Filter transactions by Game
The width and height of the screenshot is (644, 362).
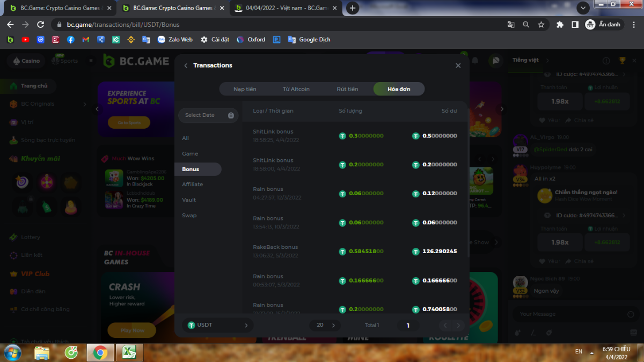pos(190,153)
